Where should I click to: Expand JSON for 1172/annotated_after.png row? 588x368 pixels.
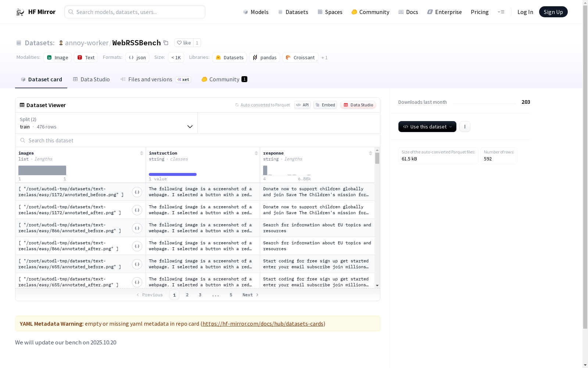pos(137,210)
